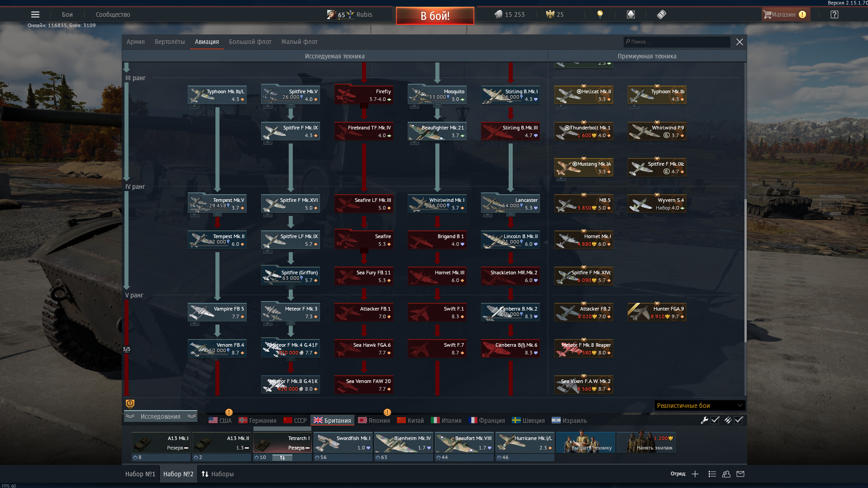This screenshot has height=488, width=868.
Task: Open the Реалистичные бои game mode dropdown
Action: click(700, 406)
